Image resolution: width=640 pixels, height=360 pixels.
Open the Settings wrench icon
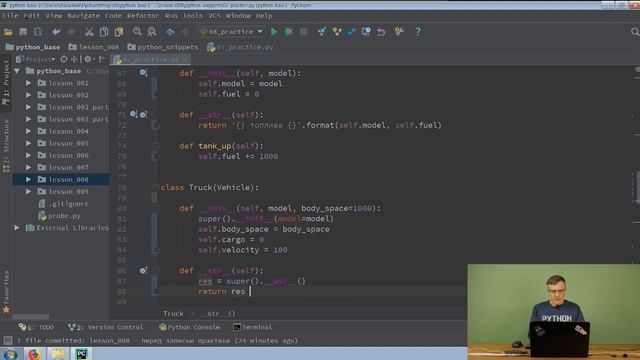pyautogui.click(x=399, y=32)
